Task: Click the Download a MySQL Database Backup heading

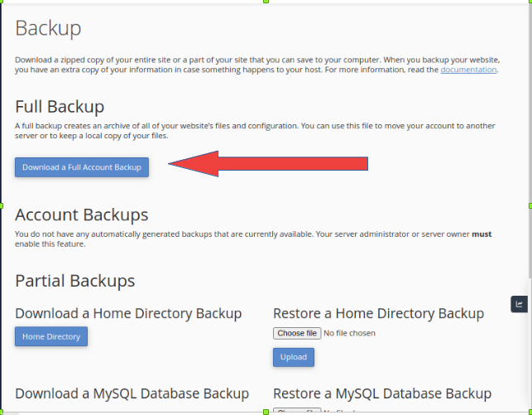Action: 132,393
